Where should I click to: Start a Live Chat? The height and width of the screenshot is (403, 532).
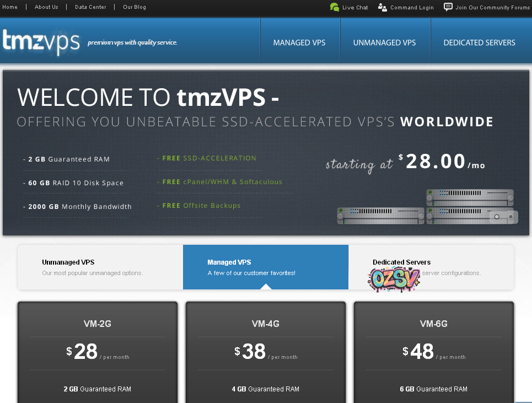[355, 8]
